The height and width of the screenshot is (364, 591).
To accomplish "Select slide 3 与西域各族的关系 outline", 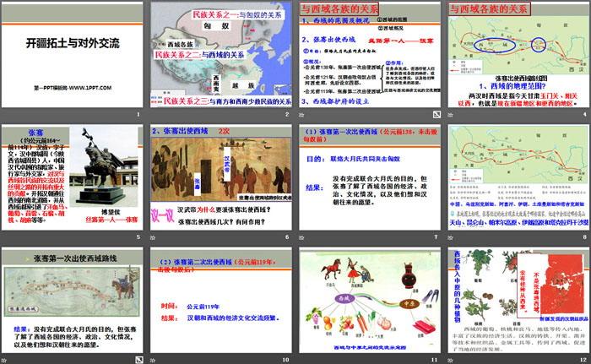I will [370, 55].
